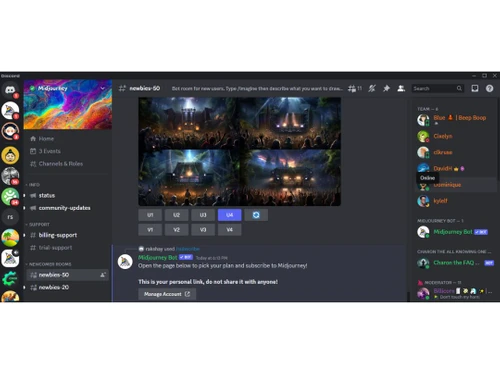
Task: Open clkruse member profile
Action: point(456,152)
